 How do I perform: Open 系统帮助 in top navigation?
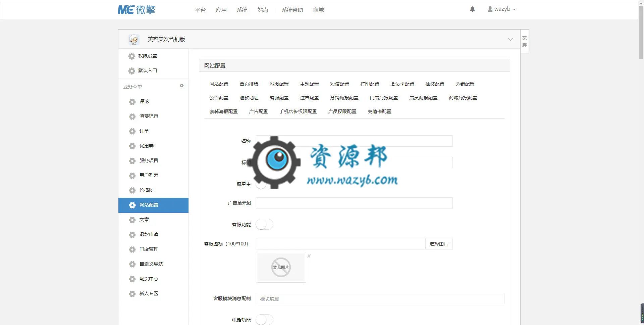pyautogui.click(x=292, y=10)
